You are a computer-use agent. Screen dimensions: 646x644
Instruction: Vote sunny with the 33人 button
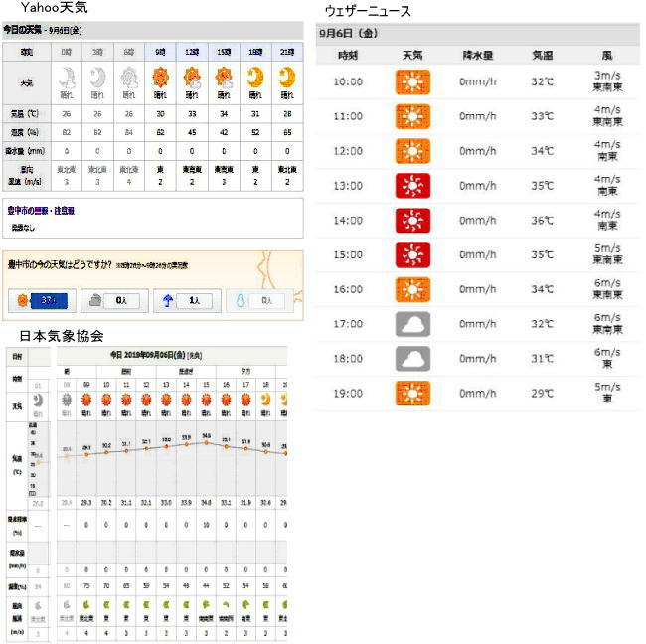coord(42,301)
